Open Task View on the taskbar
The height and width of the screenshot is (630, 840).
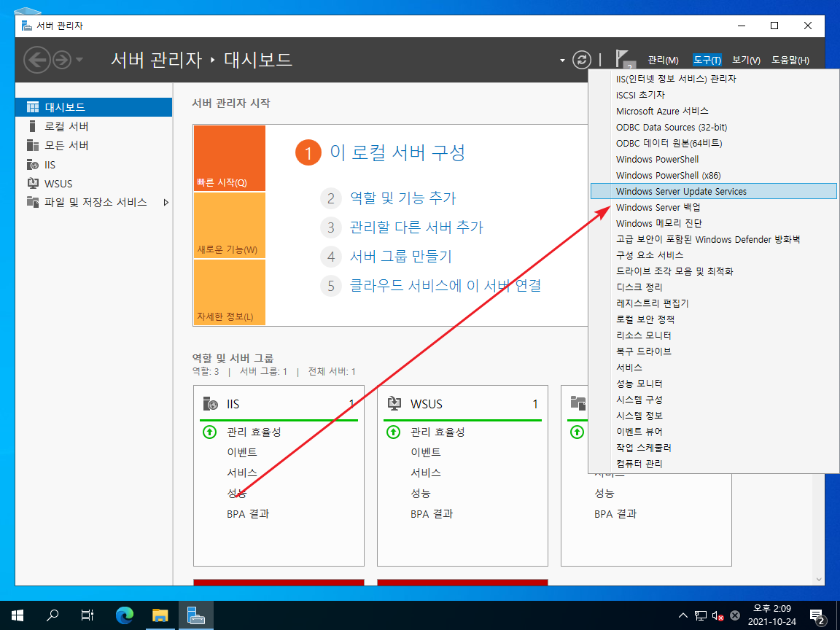(x=87, y=615)
